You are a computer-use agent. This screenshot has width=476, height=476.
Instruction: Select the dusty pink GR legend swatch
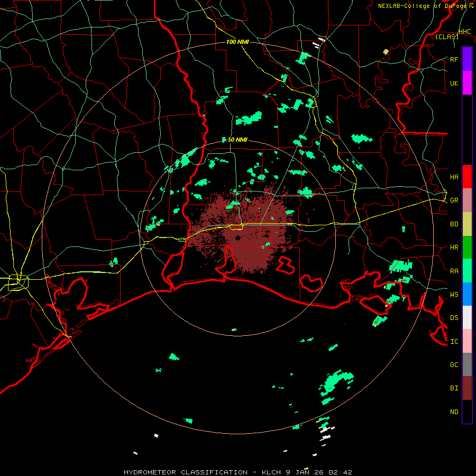point(467,200)
